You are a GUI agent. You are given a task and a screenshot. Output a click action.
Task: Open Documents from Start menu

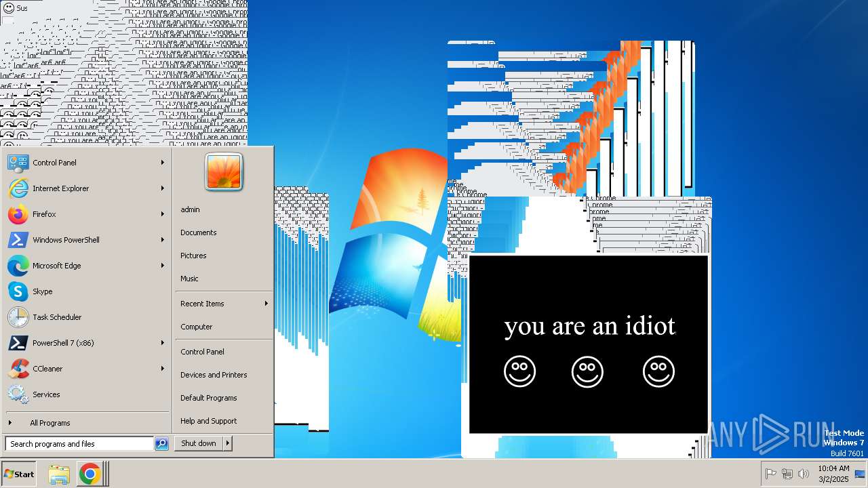coord(199,232)
